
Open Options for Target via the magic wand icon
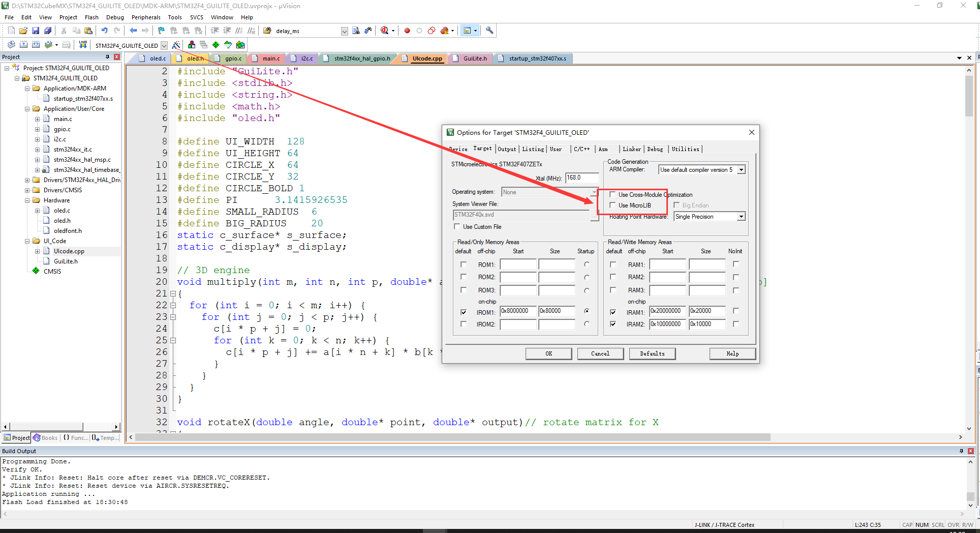point(176,45)
